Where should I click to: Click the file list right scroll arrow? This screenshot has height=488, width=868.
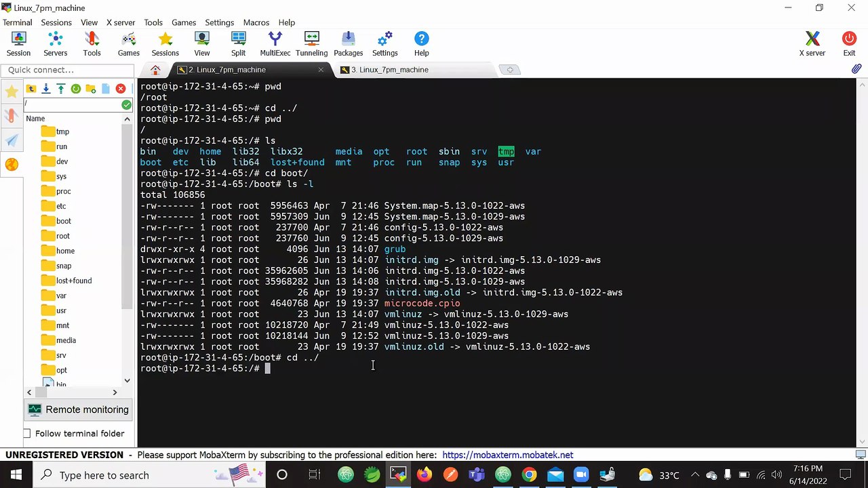coord(115,392)
